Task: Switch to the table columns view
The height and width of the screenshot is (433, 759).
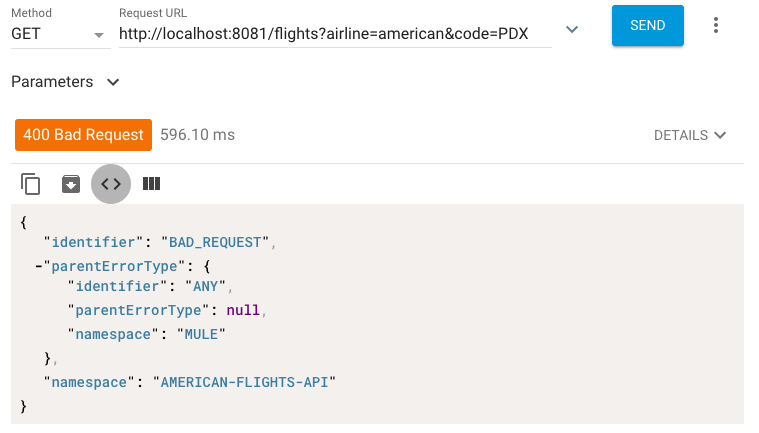Action: pyautogui.click(x=152, y=184)
